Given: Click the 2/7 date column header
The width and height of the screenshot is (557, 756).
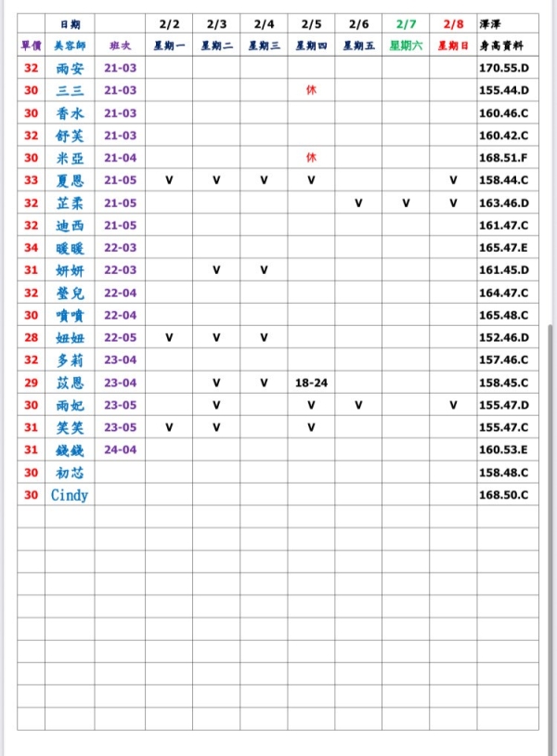Looking at the screenshot, I should [405, 23].
